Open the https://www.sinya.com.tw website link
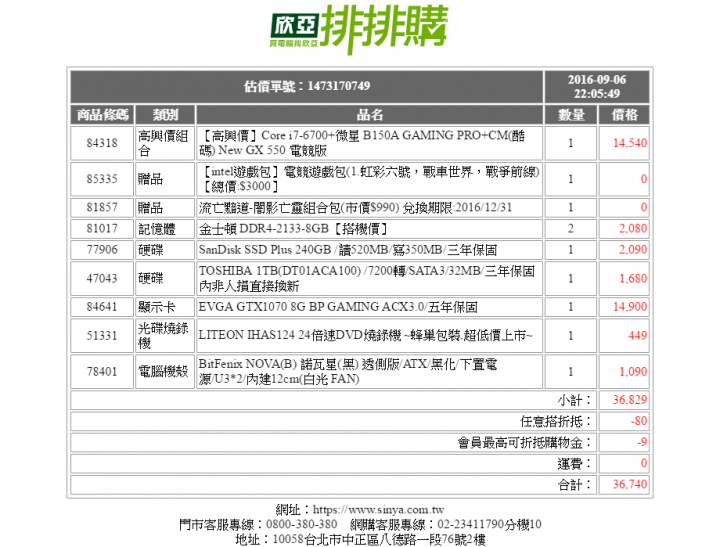 click(x=378, y=510)
